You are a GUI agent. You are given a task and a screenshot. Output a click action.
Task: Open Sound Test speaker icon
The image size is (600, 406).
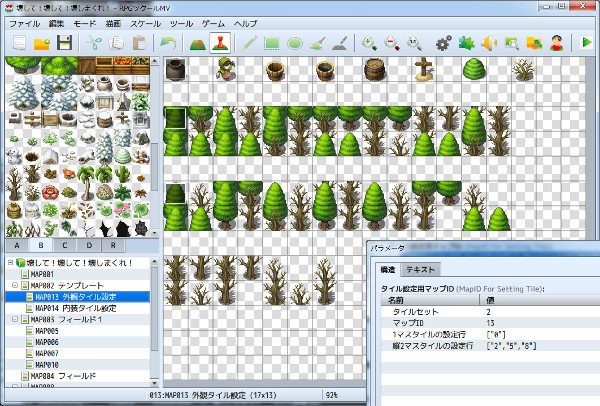pyautogui.click(x=489, y=43)
